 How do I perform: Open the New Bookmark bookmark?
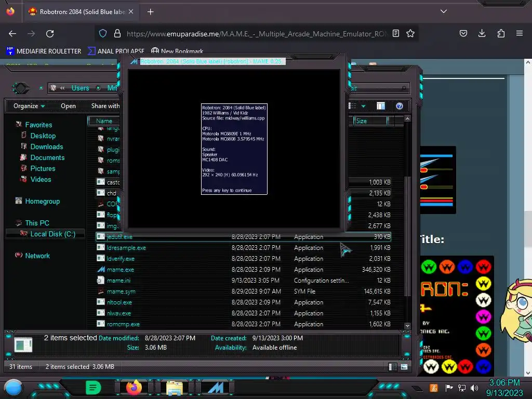pyautogui.click(x=177, y=51)
